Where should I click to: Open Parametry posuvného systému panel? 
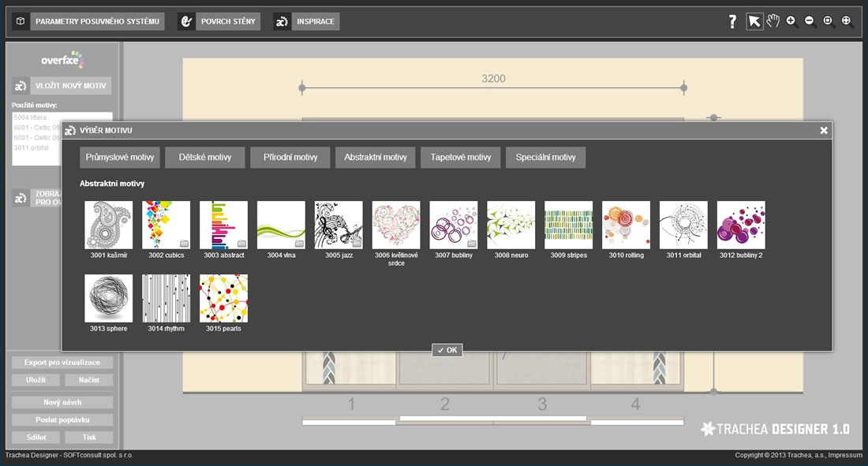(97, 21)
